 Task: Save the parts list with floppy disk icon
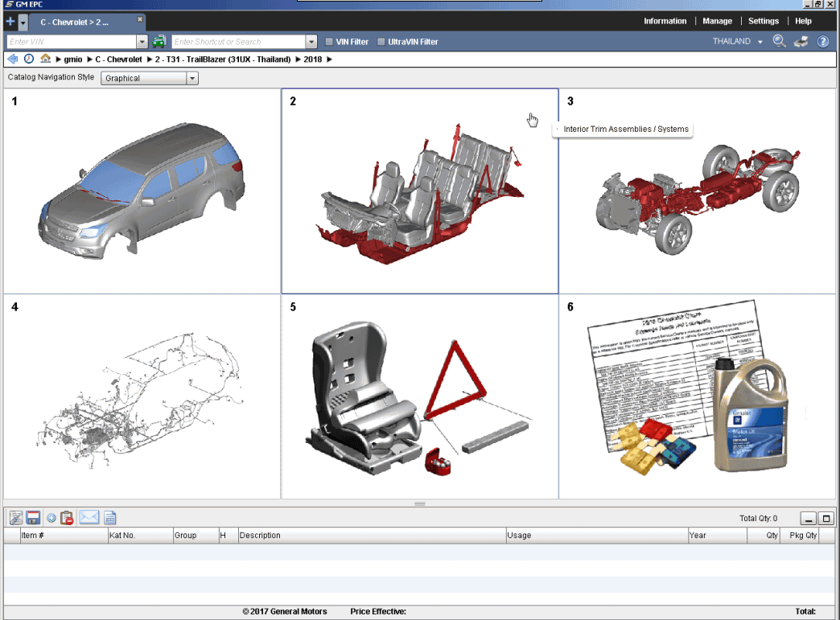[x=33, y=518]
